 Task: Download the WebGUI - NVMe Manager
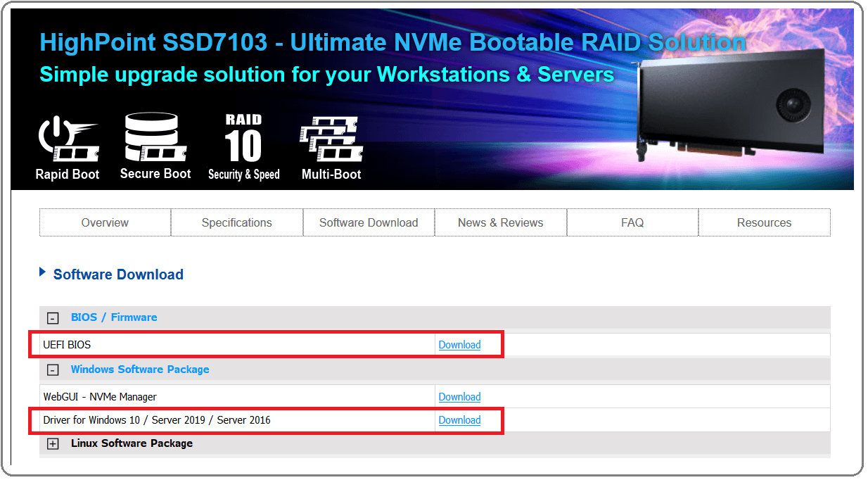pyautogui.click(x=459, y=397)
